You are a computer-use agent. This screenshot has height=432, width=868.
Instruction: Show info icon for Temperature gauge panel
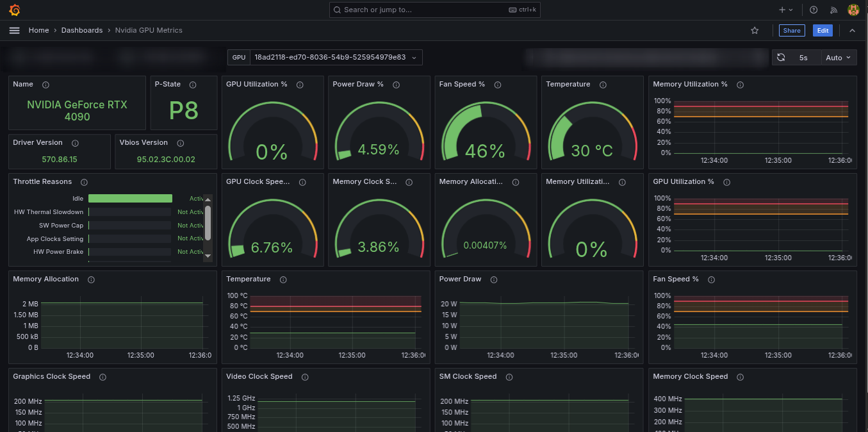[603, 85]
